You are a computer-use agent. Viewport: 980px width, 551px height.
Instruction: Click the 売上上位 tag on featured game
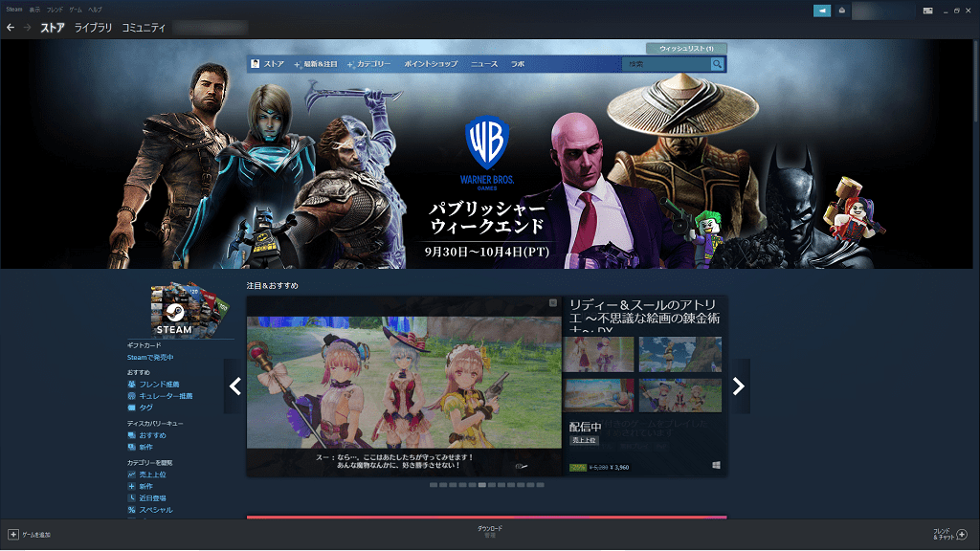[x=585, y=440]
